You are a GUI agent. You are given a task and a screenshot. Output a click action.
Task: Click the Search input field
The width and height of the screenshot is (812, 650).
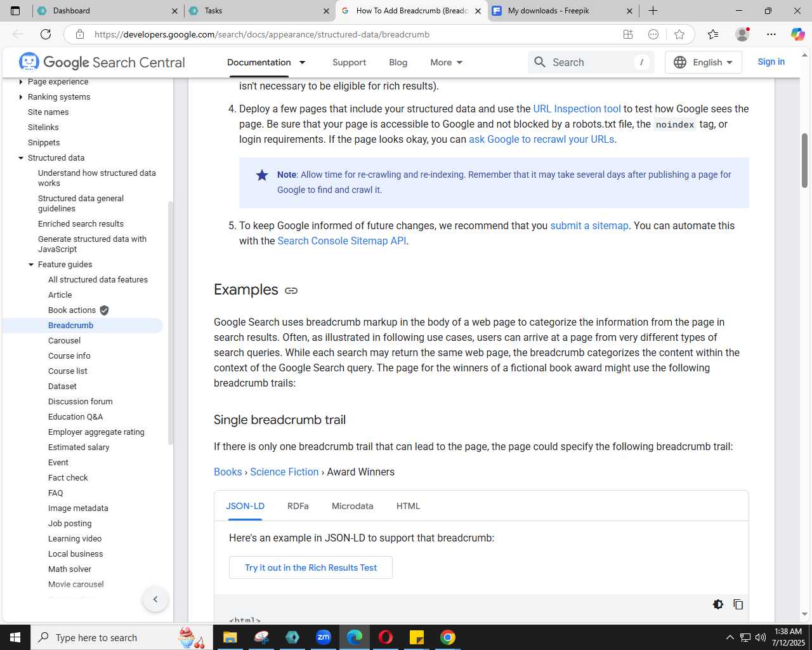coord(591,62)
